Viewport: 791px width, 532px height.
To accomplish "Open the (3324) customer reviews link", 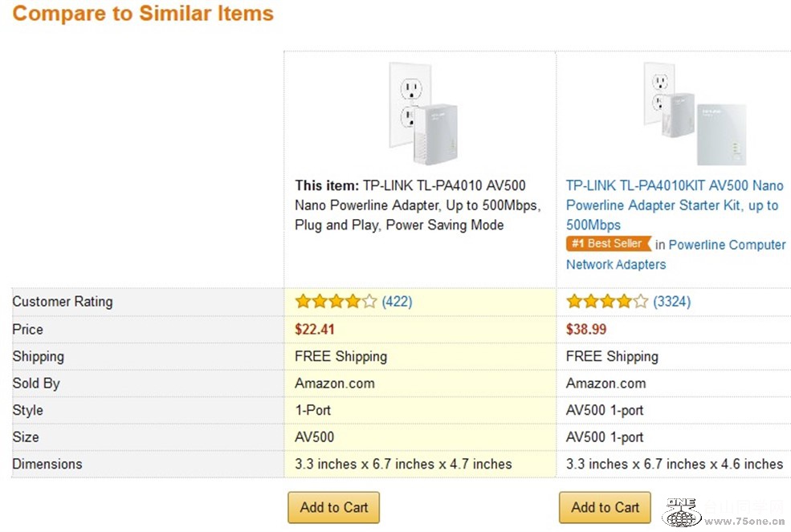I will (x=672, y=302).
